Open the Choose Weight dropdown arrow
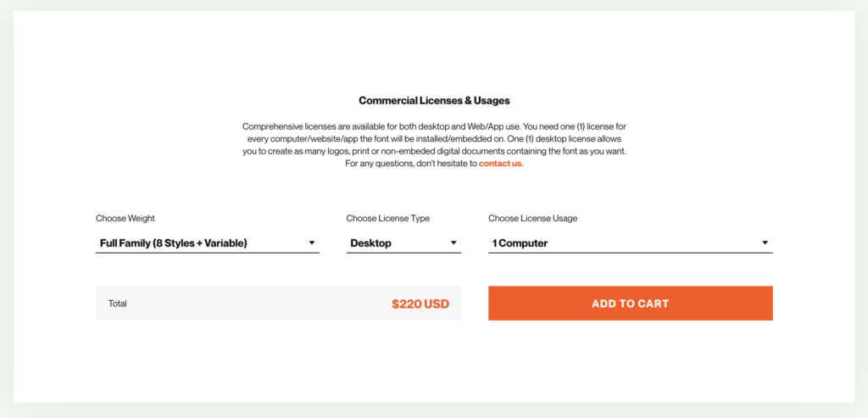The image size is (868, 418). pos(312,243)
